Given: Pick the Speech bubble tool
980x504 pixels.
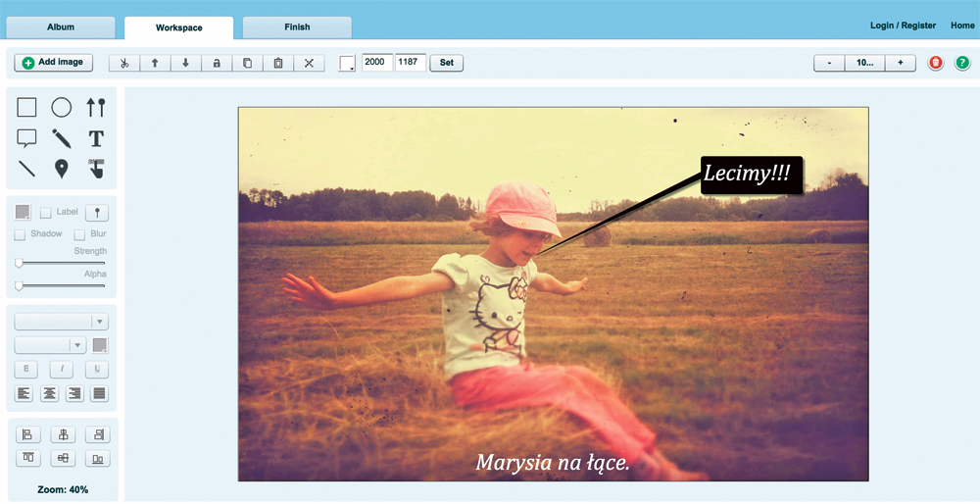Looking at the screenshot, I should coord(27,138).
